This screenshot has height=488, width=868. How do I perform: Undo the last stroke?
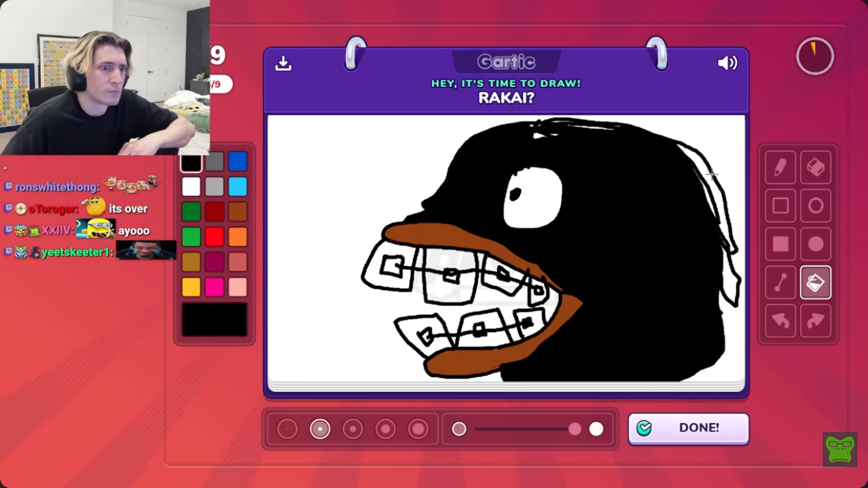(780, 321)
